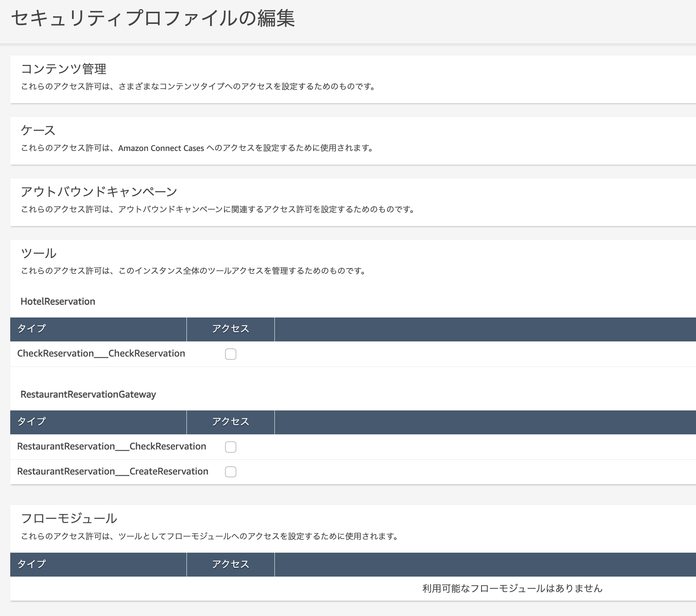
Task: Open the ツール section
Action: point(39,252)
